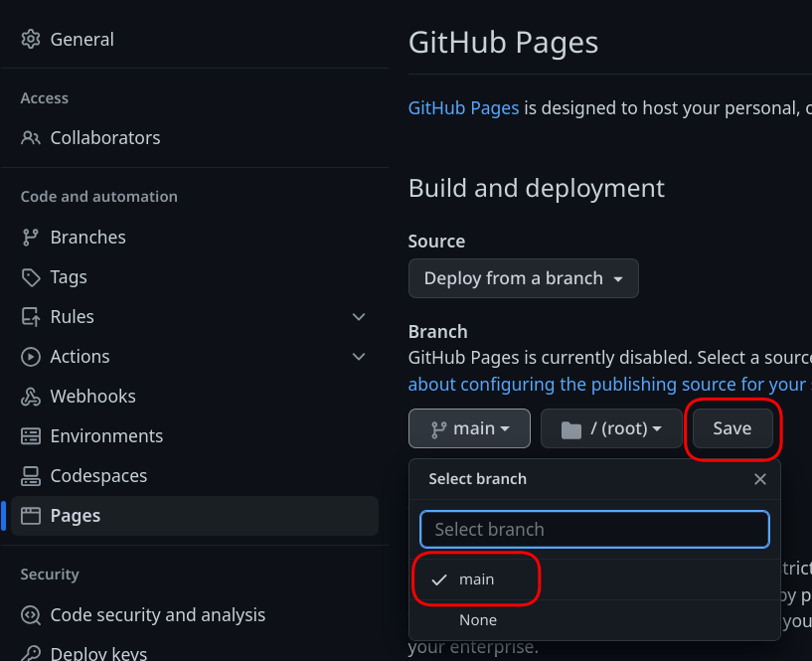812x661 pixels.
Task: Click the Branch section label
Action: [437, 332]
